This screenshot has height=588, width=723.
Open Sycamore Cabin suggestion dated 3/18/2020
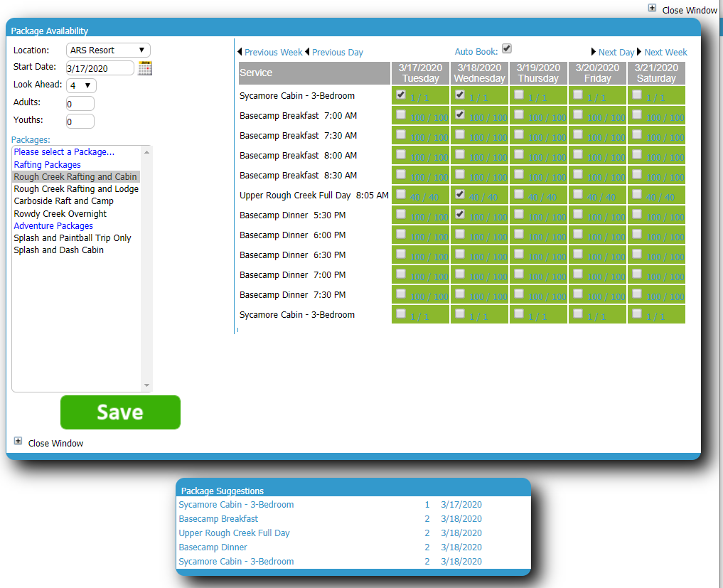[236, 562]
